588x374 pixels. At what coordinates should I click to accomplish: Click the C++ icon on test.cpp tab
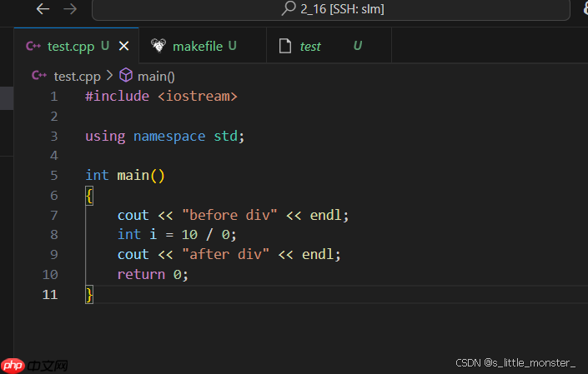click(33, 46)
